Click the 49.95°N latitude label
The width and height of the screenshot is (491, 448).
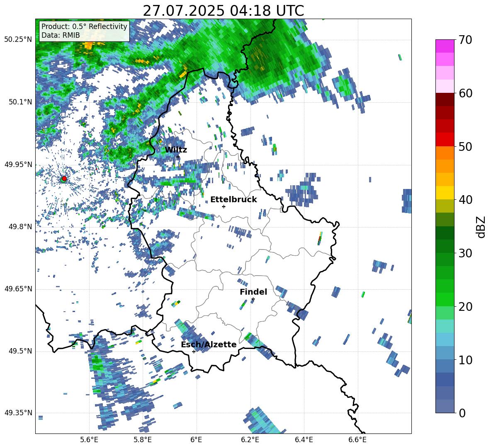(18, 165)
